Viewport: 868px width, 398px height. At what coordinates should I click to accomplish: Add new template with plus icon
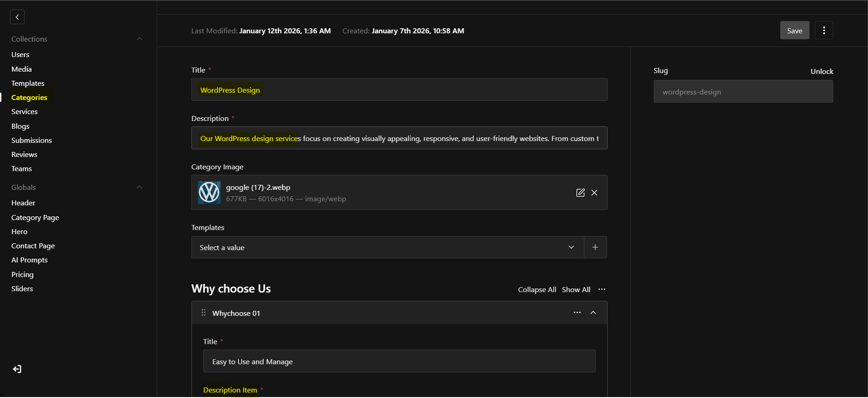(595, 247)
